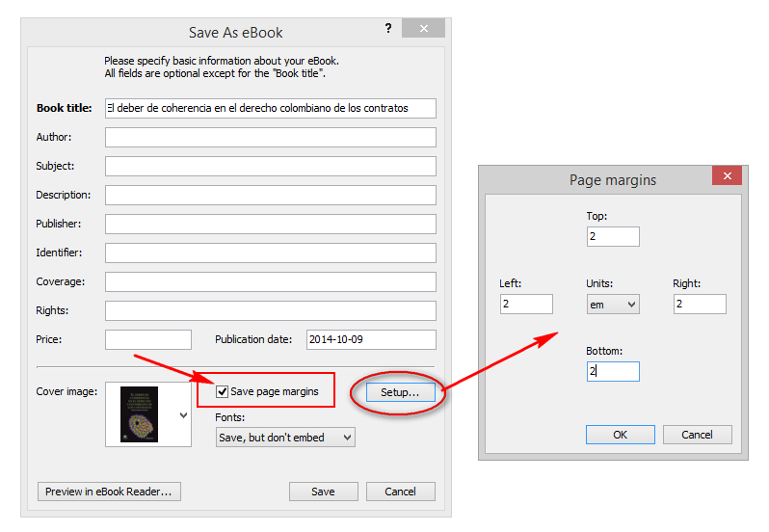Expand the Fonts dropdown
This screenshot has width=769, height=532.
(x=285, y=438)
